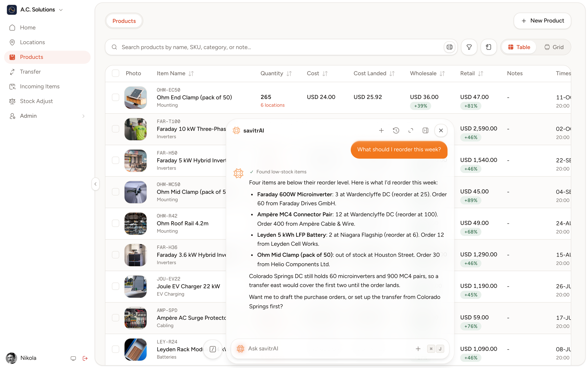Click the Products breadcrumb pill
Image resolution: width=588 pixels, height=368 pixels.
pyautogui.click(x=124, y=21)
